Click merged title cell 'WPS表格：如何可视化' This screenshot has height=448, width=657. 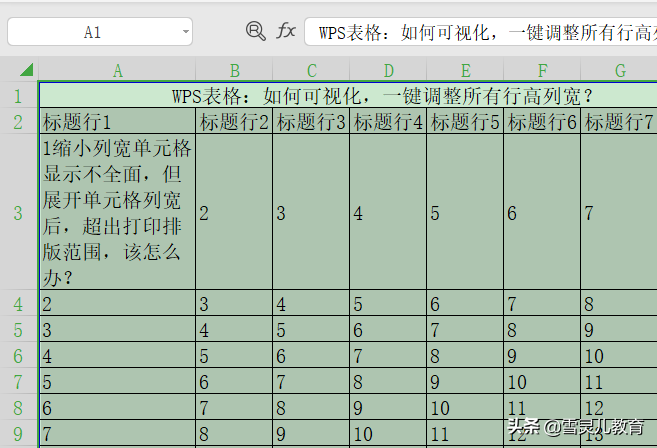click(x=348, y=96)
